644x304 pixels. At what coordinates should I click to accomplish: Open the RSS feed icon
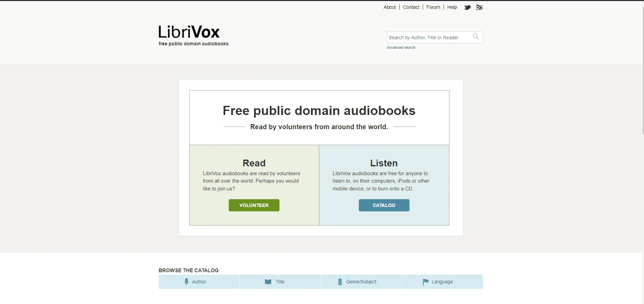pos(479,7)
